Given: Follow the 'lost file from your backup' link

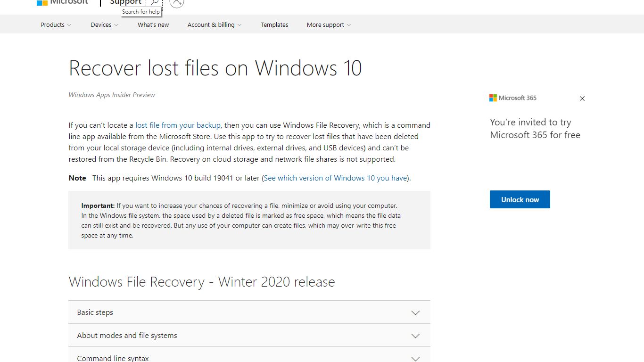Looking at the screenshot, I should pyautogui.click(x=178, y=125).
